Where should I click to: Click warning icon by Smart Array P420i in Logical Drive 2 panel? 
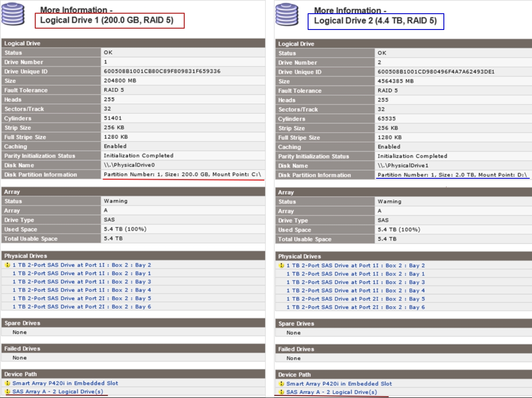282,383
